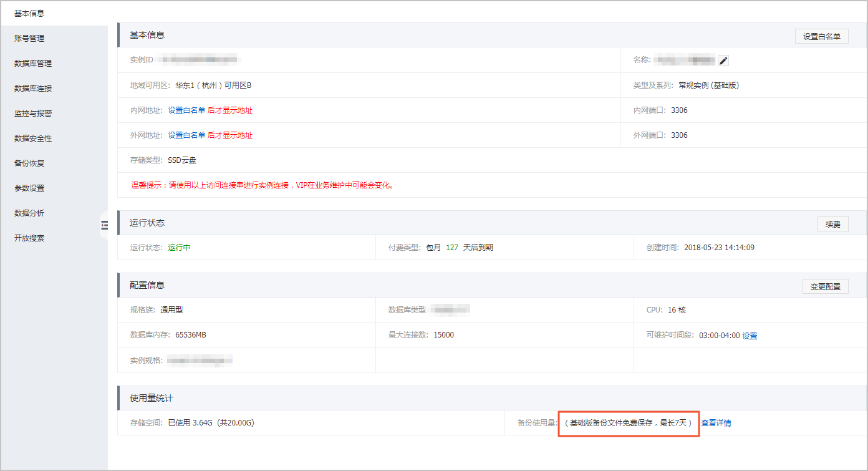Image resolution: width=868 pixels, height=471 pixels.
Task: Select 开放搜索 in the sidebar
Action: tap(29, 238)
